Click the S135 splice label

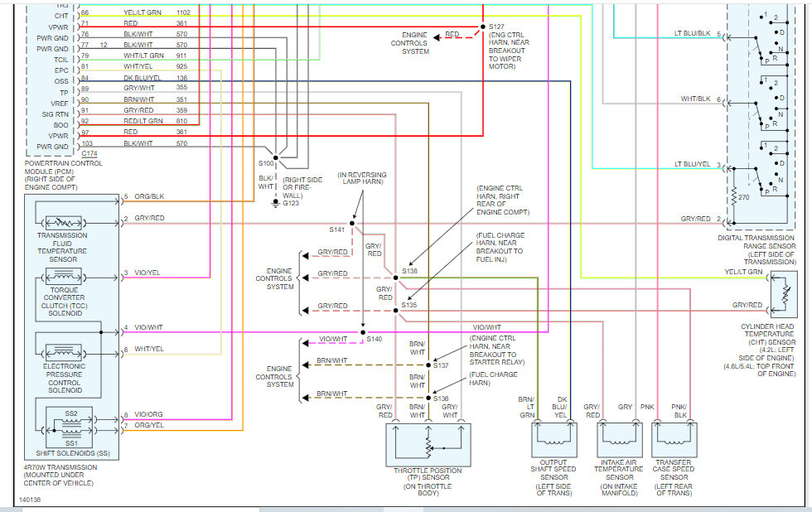click(408, 305)
